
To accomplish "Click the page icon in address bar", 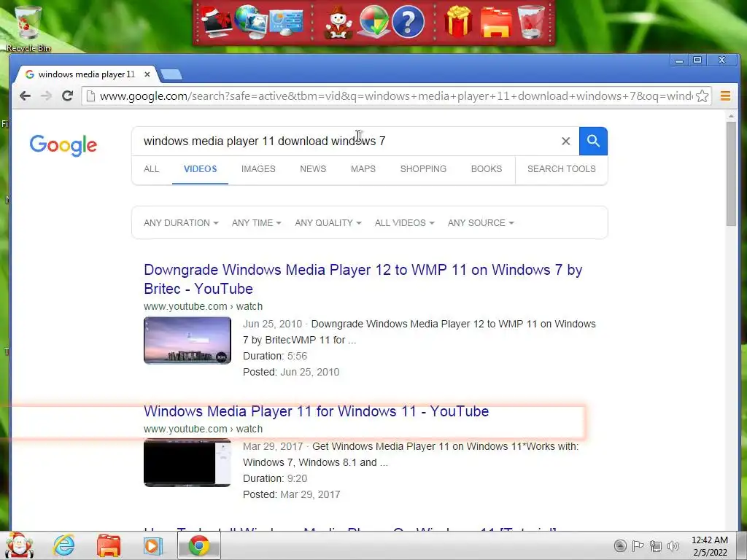I will coord(90,96).
